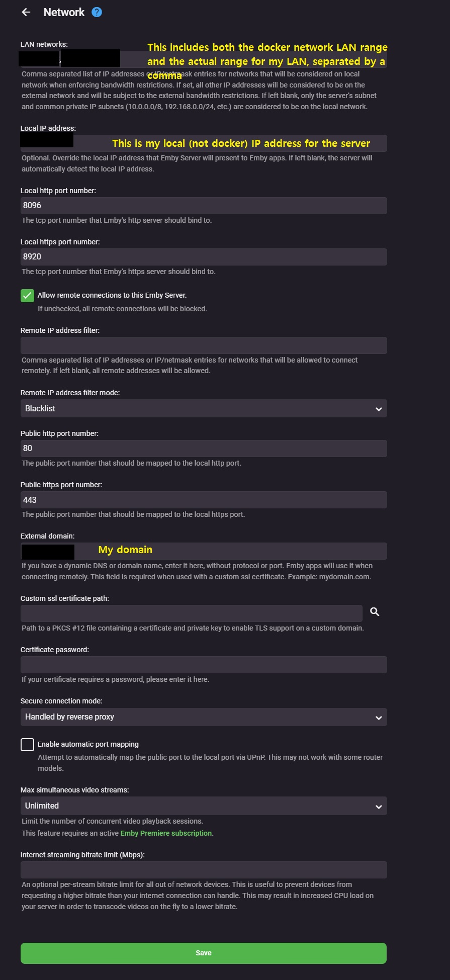This screenshot has width=450, height=980.
Task: Focus Internet streaming bitrate limit field
Action: pyautogui.click(x=204, y=870)
